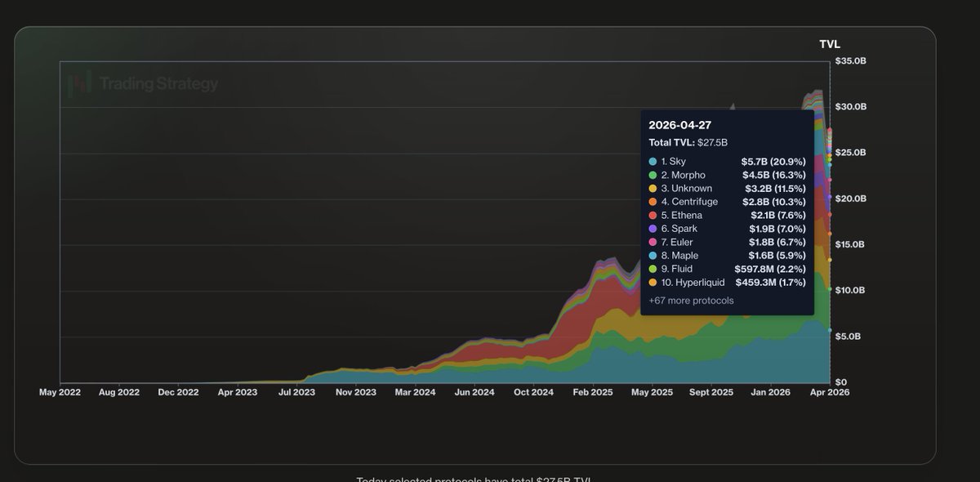Click the Morpho green color dot in tooltip
The width and height of the screenshot is (980, 482).
653,175
